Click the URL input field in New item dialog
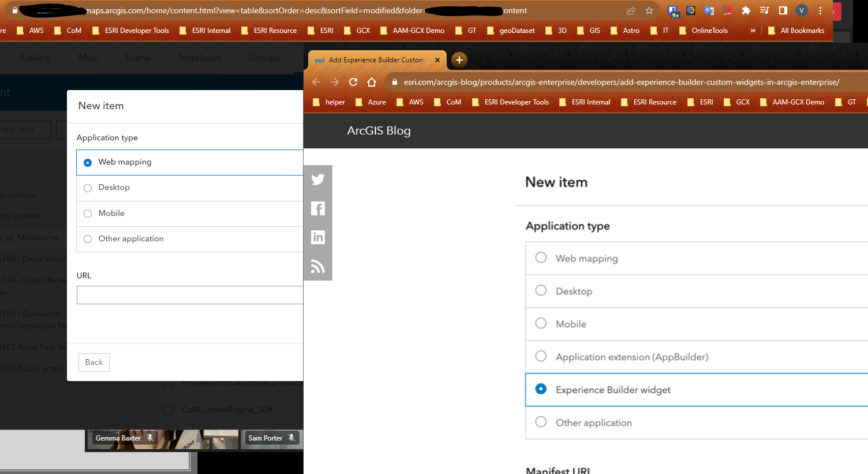 pyautogui.click(x=190, y=295)
